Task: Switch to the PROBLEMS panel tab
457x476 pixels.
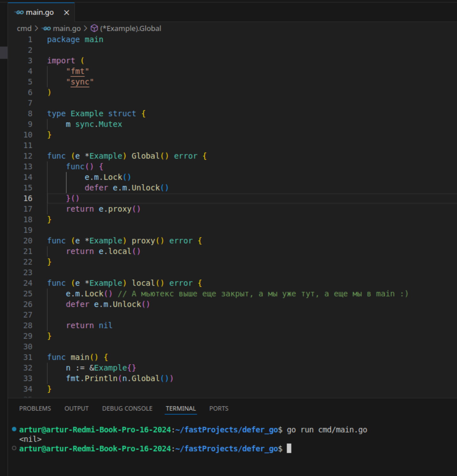Action: tap(35, 408)
